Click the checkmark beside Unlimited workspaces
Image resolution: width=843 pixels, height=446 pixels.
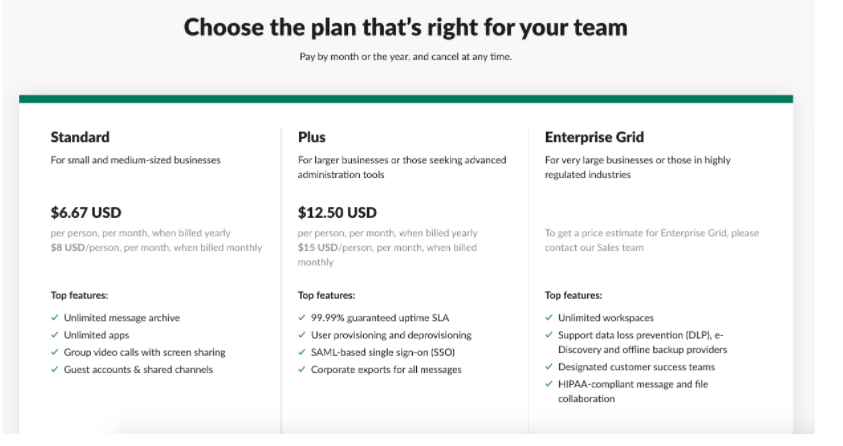pos(548,318)
